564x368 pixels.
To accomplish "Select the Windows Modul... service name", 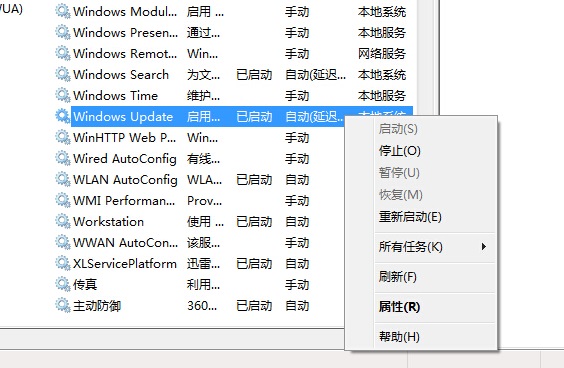I will (x=125, y=12).
